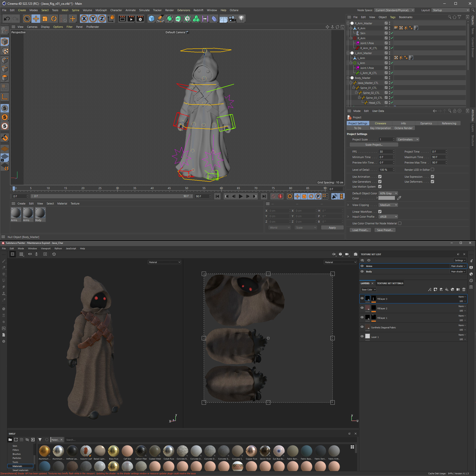Click the Scale Project... button
476x476 pixels.
tap(374, 145)
